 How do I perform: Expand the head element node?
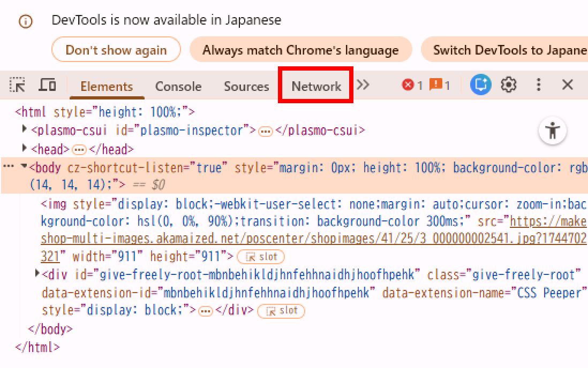[x=25, y=148]
